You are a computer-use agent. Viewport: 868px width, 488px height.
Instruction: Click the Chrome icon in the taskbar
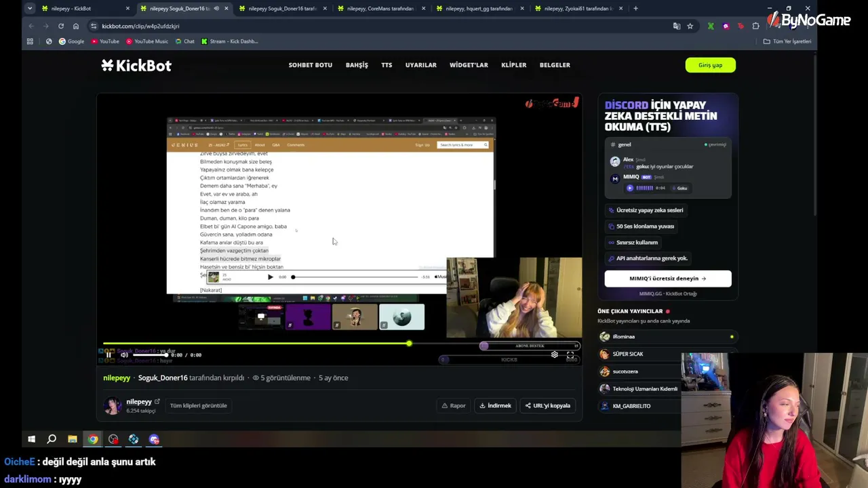click(93, 439)
